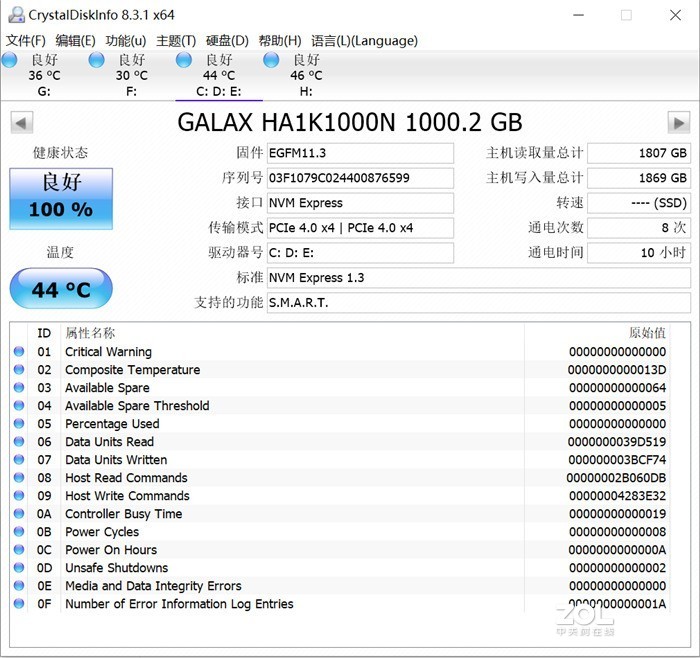Open the 硬盘(D) menu
700x658 pixels.
point(227,41)
